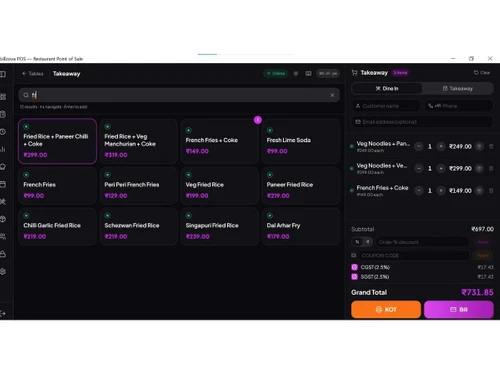Add Schezwan Fried Rice
This screenshot has height=375, width=500.
click(x=138, y=227)
